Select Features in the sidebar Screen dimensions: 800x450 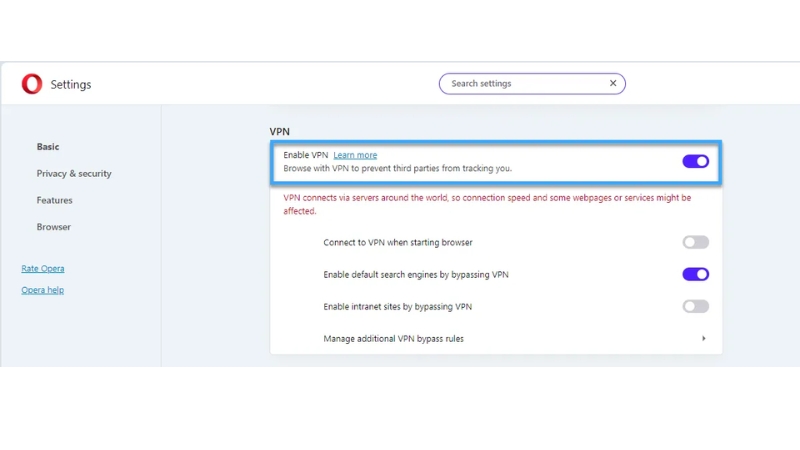(x=55, y=200)
